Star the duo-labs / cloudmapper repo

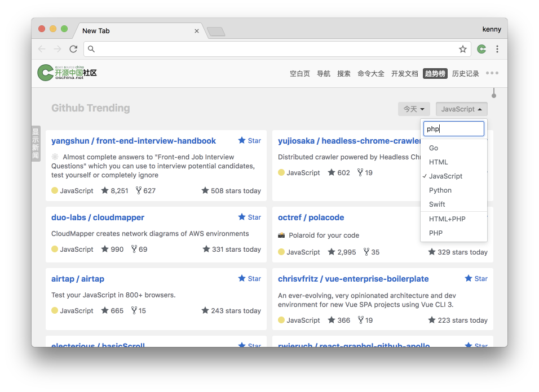pyautogui.click(x=250, y=217)
